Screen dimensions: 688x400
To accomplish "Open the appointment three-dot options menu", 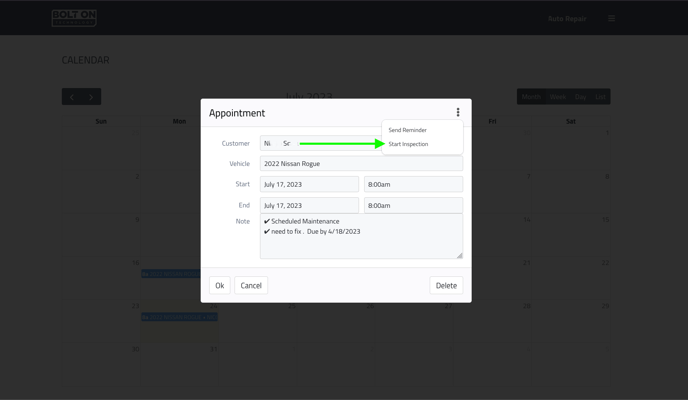I will coord(458,112).
